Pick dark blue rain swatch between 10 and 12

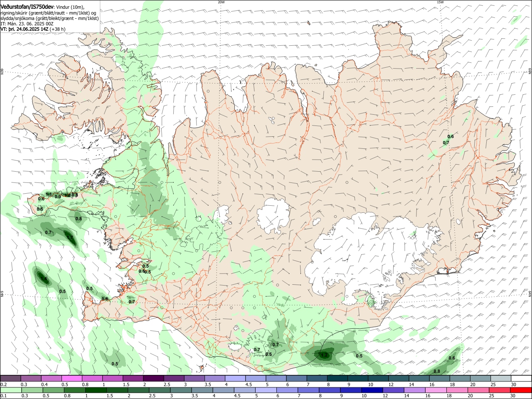371,390
